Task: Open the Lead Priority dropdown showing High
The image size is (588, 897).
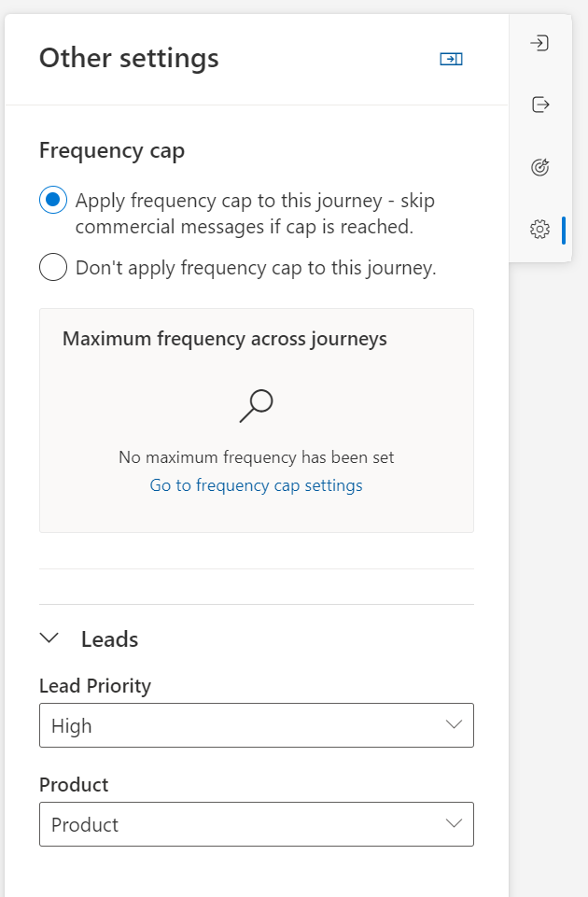Action: 256,725
